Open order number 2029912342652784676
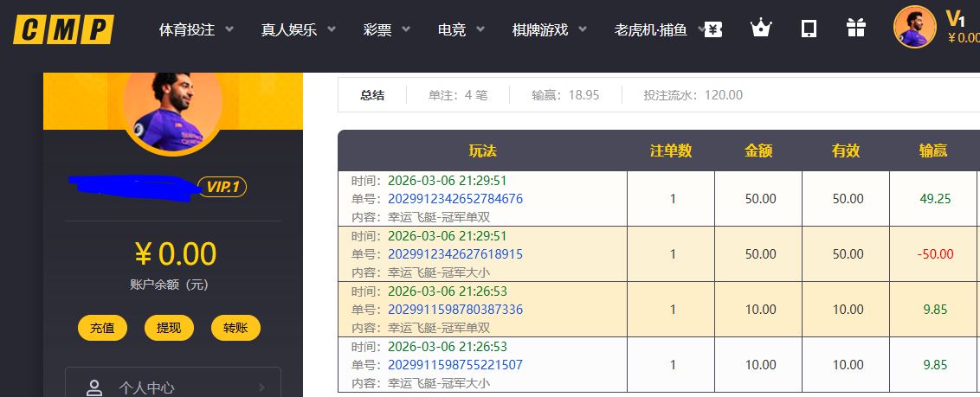980x397 pixels. click(455, 199)
